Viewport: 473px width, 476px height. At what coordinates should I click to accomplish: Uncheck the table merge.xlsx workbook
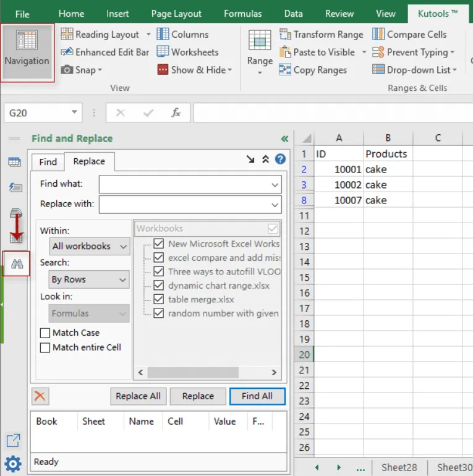pyautogui.click(x=158, y=299)
